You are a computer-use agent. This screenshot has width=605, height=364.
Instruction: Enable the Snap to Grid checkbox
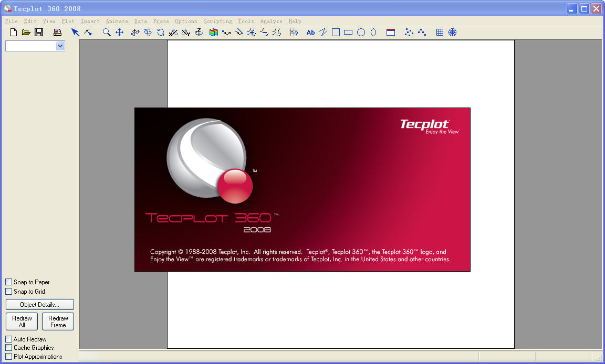9,291
